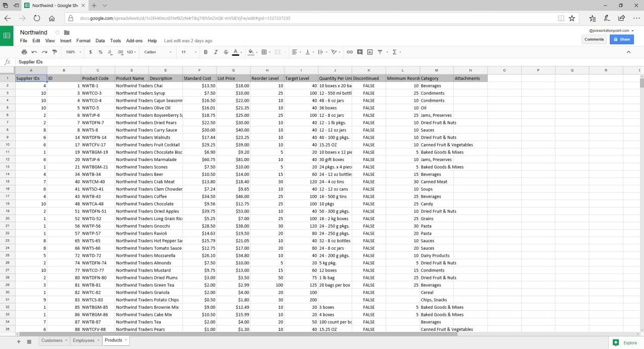Viewport: 644px width, 349px height.
Task: Open the zoom level dropdown
Action: pyautogui.click(x=72, y=52)
